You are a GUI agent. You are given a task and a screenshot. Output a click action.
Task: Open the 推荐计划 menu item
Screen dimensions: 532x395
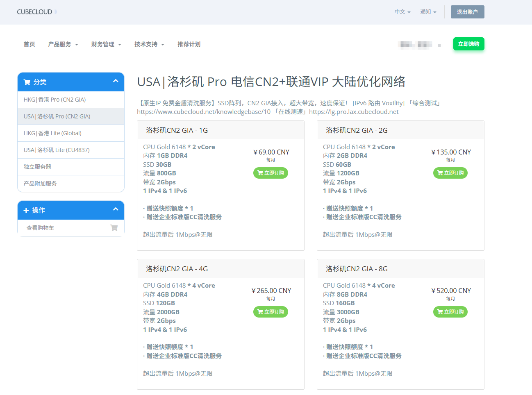coord(189,44)
